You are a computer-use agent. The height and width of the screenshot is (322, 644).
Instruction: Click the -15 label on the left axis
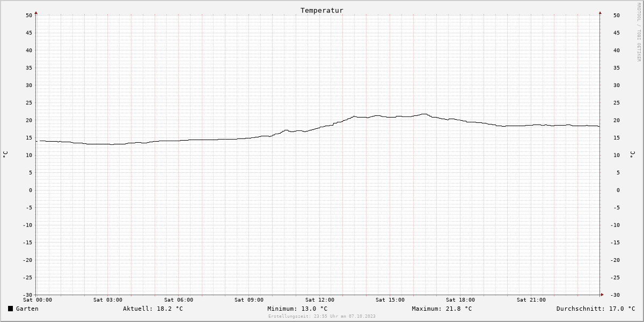click(27, 243)
